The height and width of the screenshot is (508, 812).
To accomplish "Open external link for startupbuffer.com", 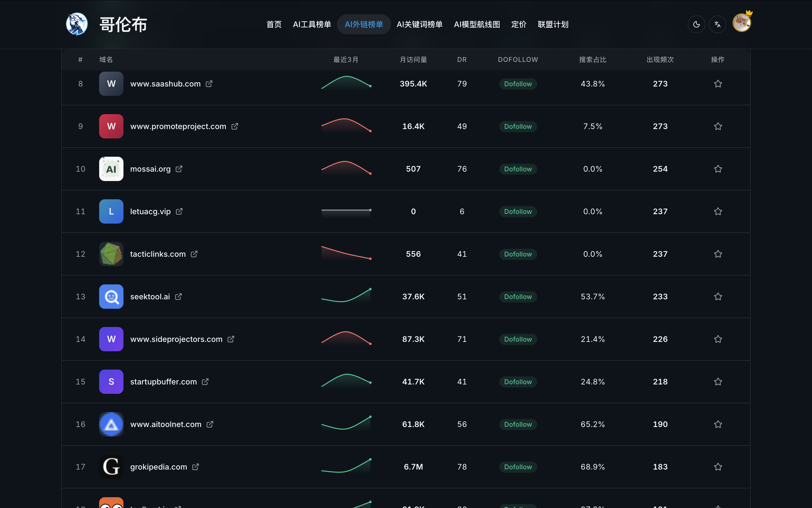I will tap(205, 382).
